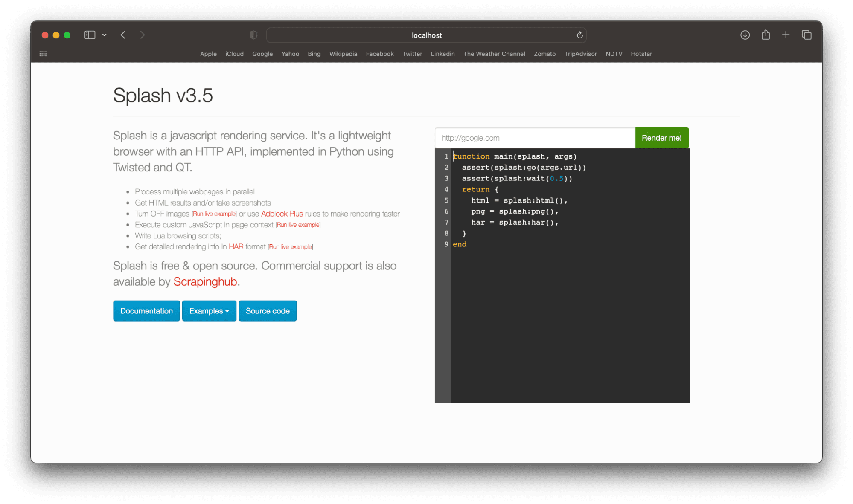
Task: Click the http://google.com URL input field
Action: [535, 138]
